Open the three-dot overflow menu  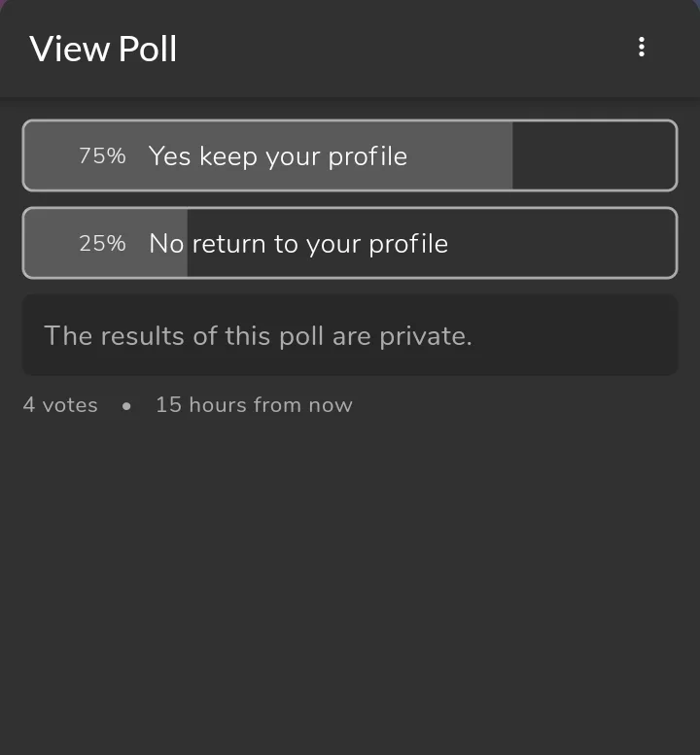642,47
